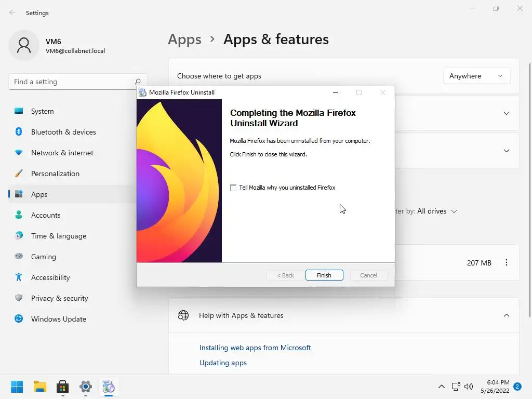Open File Explorer from the taskbar
532x399 pixels.
39,387
